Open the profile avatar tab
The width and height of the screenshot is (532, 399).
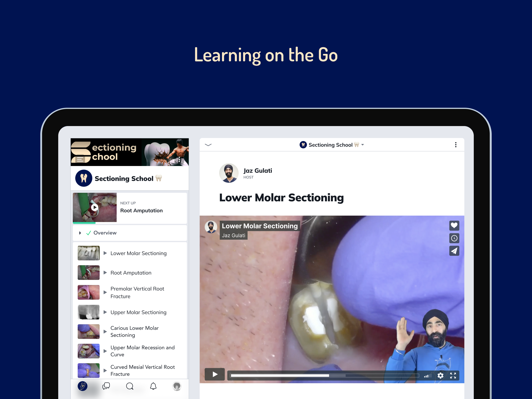pyautogui.click(x=177, y=386)
